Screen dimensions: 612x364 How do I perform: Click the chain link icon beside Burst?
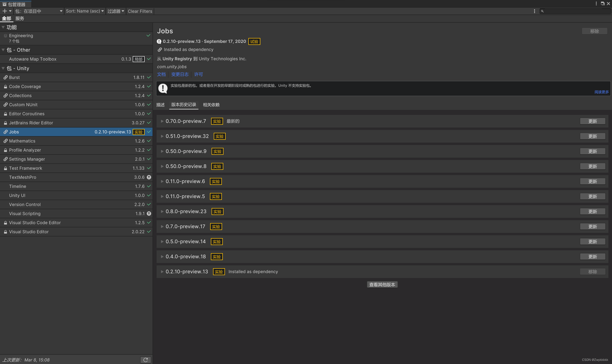(x=5, y=77)
